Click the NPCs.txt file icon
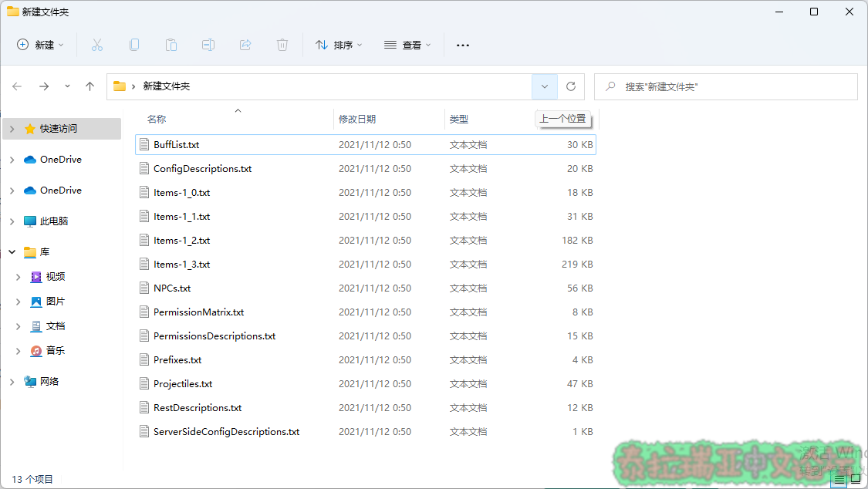This screenshot has width=868, height=489. [144, 288]
